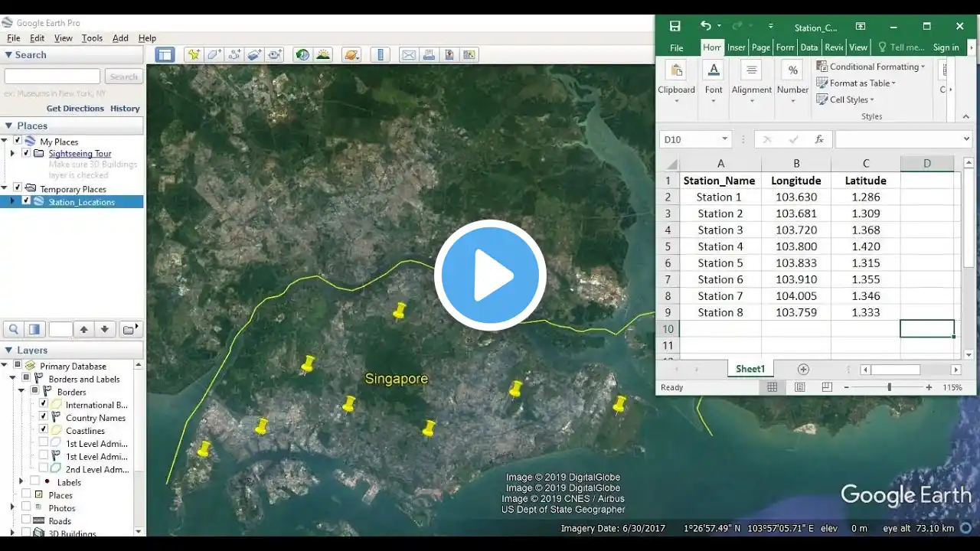Click the Record a Tour icon
The height and width of the screenshot is (551, 980).
[275, 54]
